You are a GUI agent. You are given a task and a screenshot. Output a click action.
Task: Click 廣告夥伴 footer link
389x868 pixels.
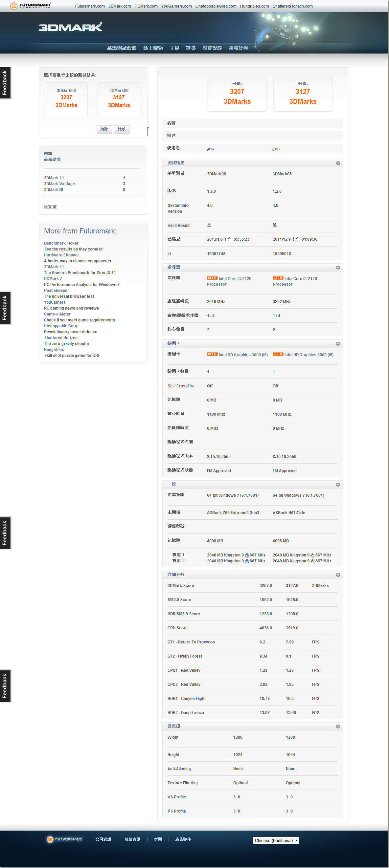(x=183, y=839)
